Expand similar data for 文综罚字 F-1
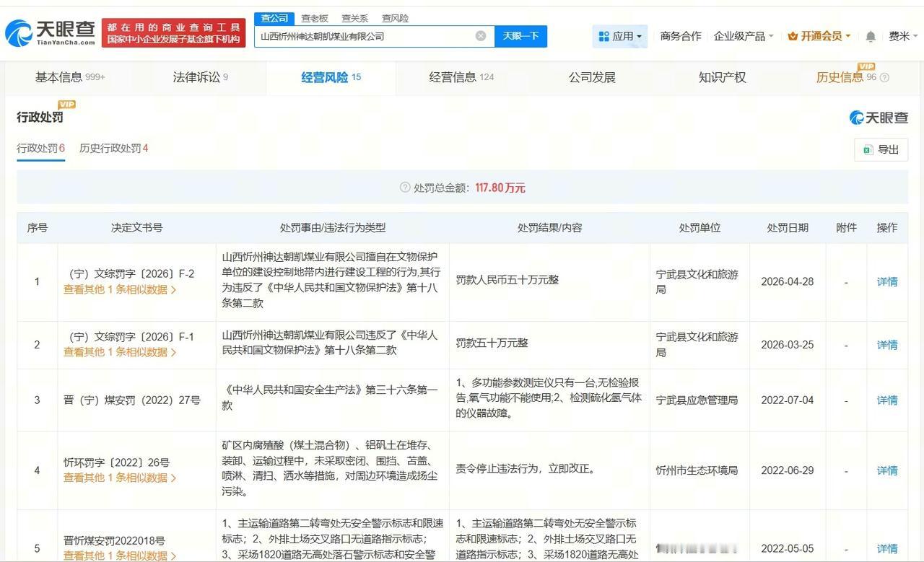 [120, 352]
